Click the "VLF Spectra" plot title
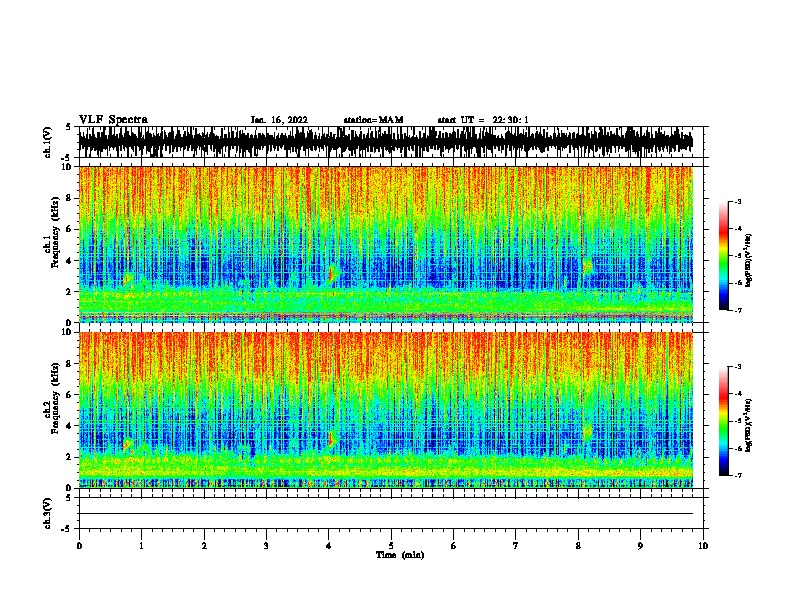 113,120
